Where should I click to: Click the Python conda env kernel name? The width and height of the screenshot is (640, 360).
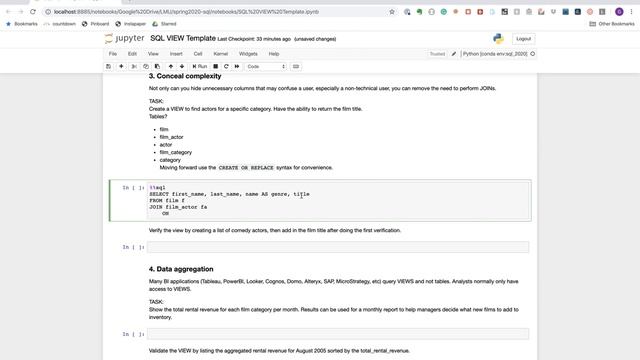click(495, 54)
